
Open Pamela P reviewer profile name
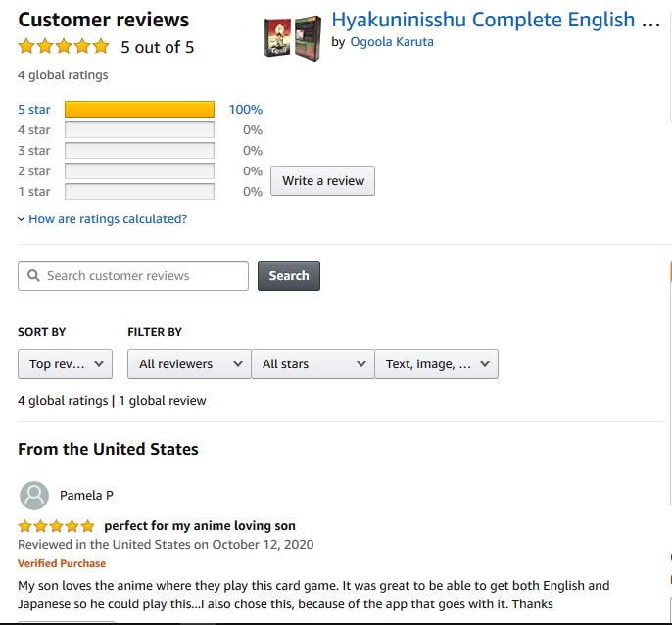[x=86, y=496]
